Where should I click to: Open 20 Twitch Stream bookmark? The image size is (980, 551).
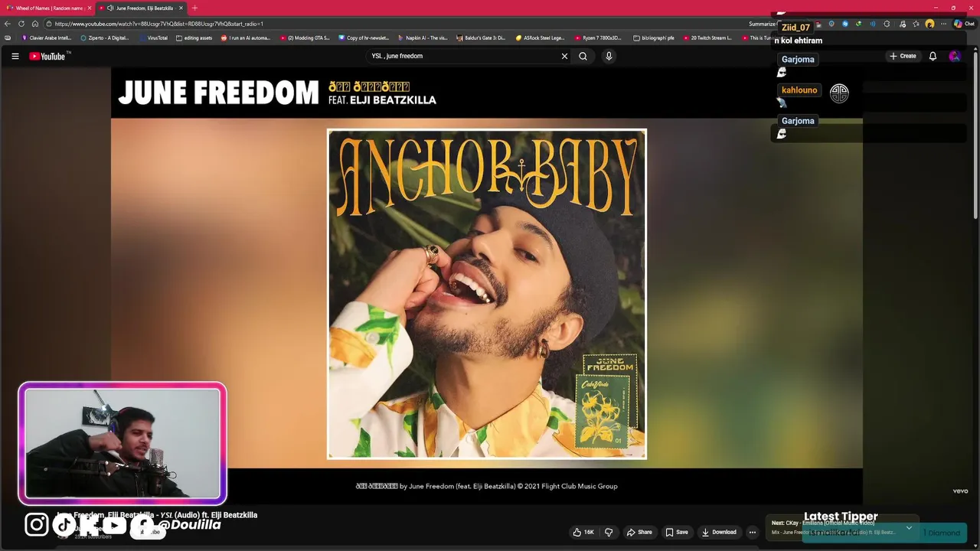click(x=707, y=37)
